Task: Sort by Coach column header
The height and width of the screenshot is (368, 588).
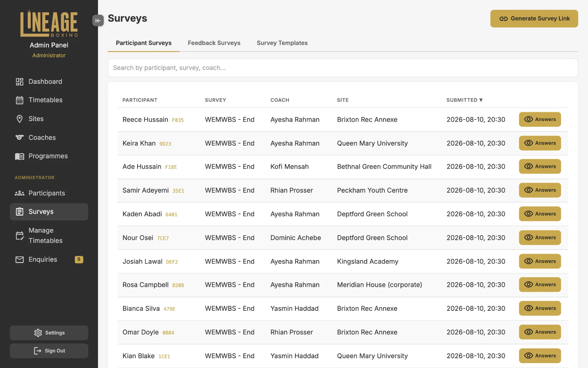Action: coord(280,100)
